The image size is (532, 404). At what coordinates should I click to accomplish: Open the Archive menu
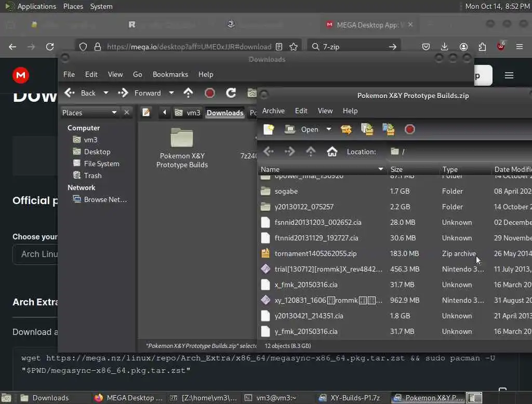[273, 111]
